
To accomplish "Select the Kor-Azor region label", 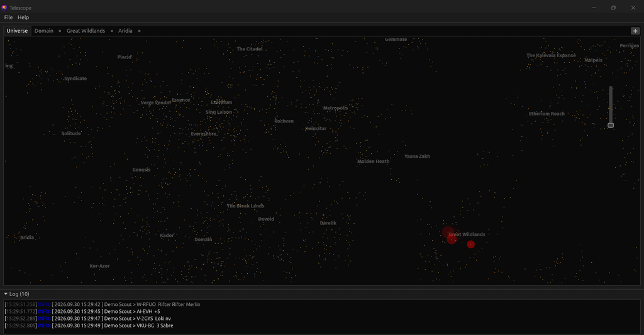I will pos(99,266).
